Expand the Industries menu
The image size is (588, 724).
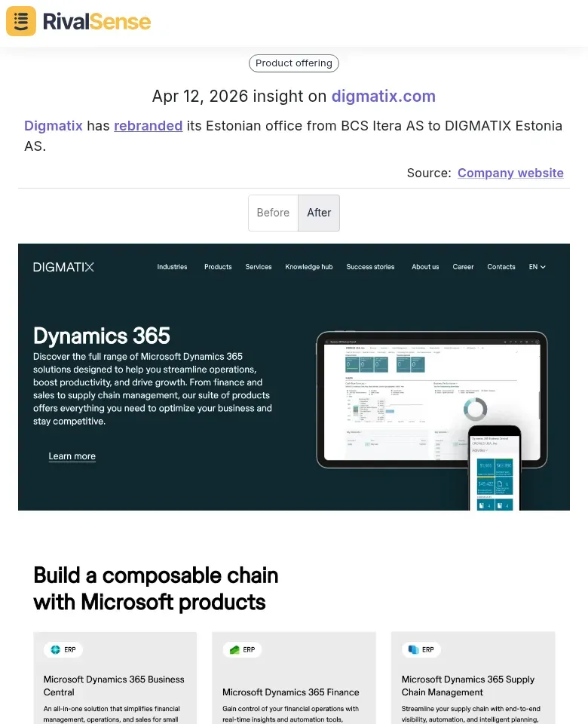pos(172,266)
